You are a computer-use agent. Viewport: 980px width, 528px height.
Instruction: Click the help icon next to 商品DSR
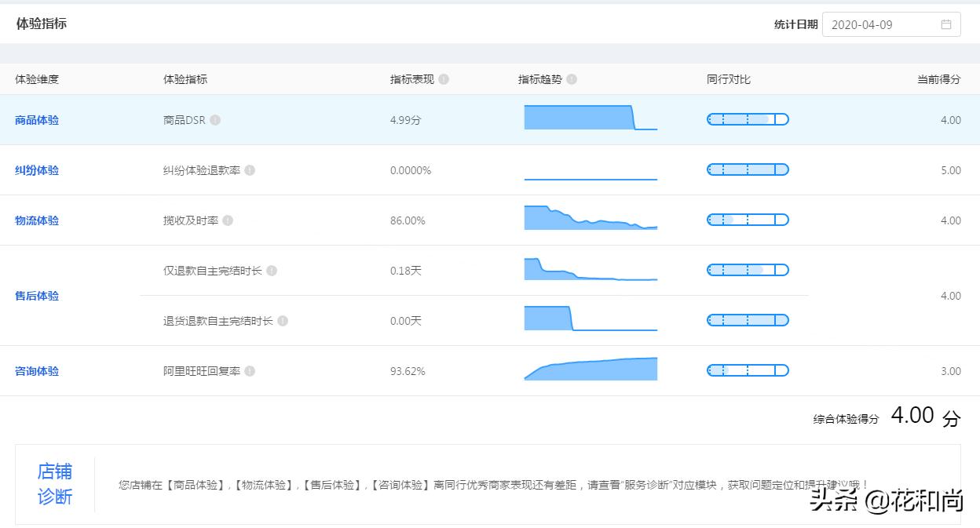(x=216, y=119)
